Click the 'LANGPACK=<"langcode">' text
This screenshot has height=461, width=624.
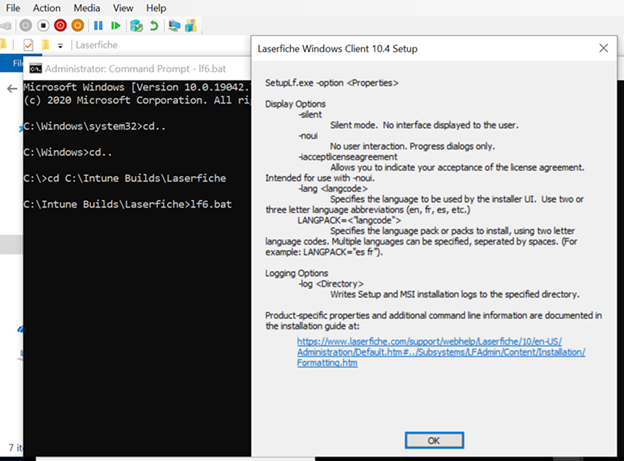pyautogui.click(x=349, y=220)
